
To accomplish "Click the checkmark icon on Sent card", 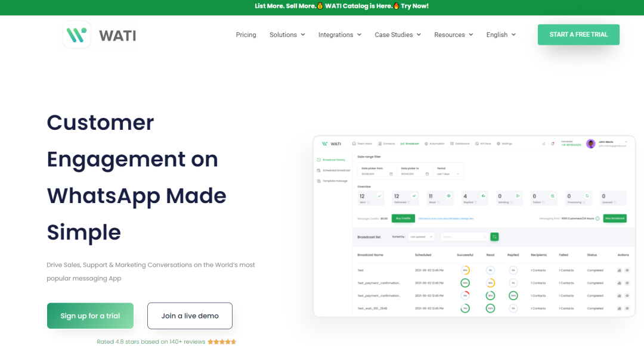I will point(379,196).
